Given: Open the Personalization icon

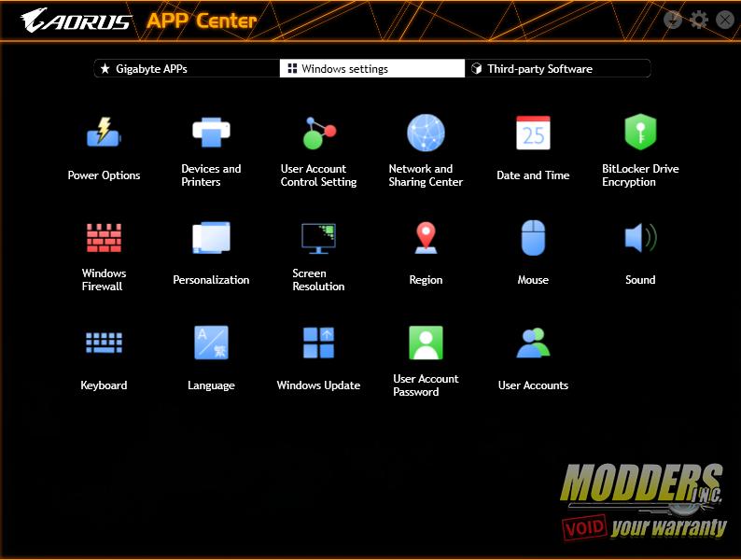Looking at the screenshot, I should 211,239.
